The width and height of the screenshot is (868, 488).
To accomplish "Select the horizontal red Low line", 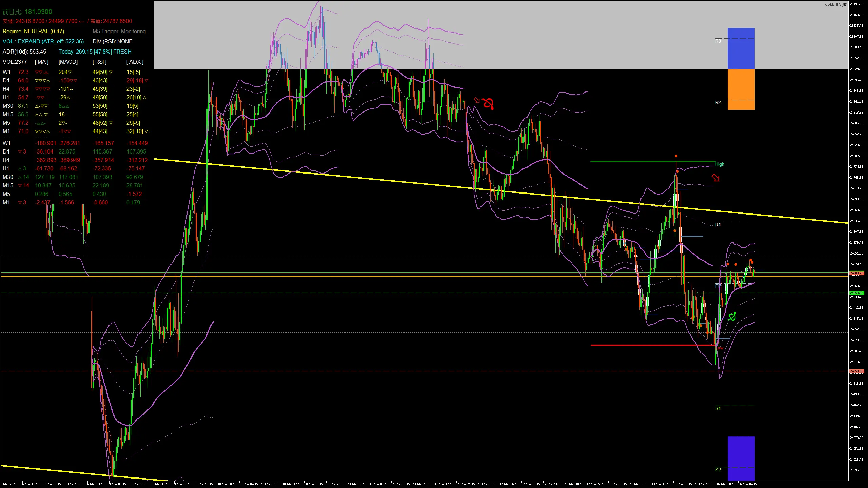I will click(x=644, y=345).
